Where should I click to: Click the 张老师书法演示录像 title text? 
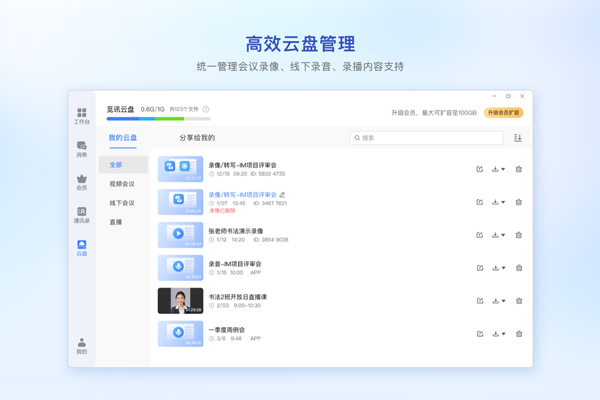[x=236, y=231]
